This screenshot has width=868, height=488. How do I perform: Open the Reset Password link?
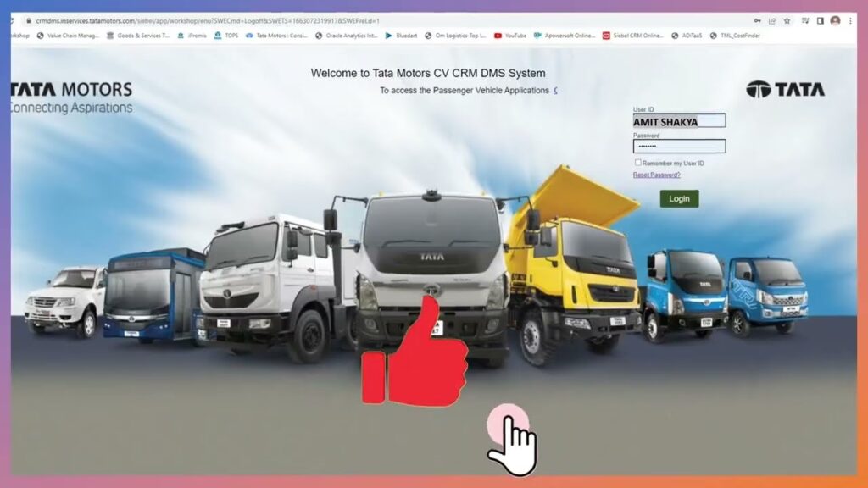point(656,175)
